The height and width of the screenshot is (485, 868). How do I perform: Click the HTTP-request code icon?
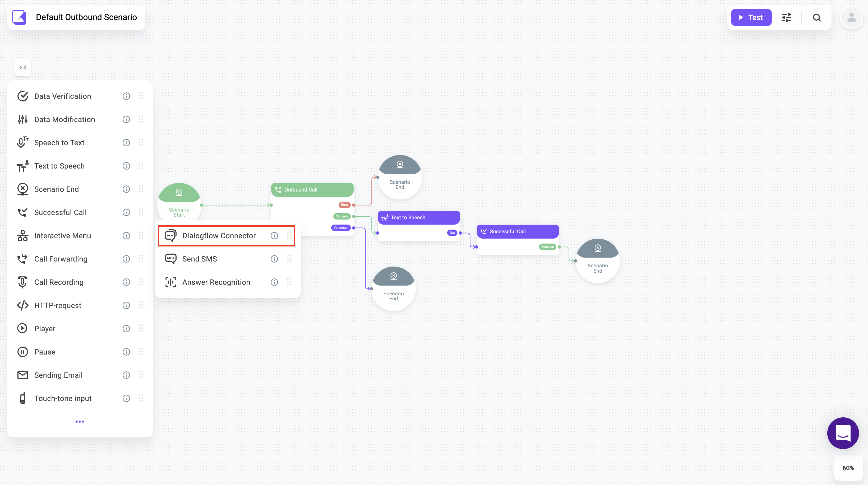pos(22,305)
